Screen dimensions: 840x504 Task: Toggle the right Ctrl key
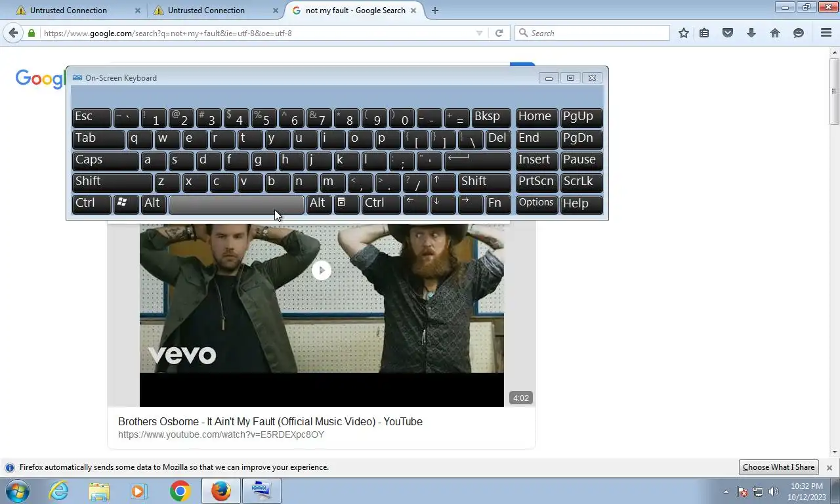(381, 203)
